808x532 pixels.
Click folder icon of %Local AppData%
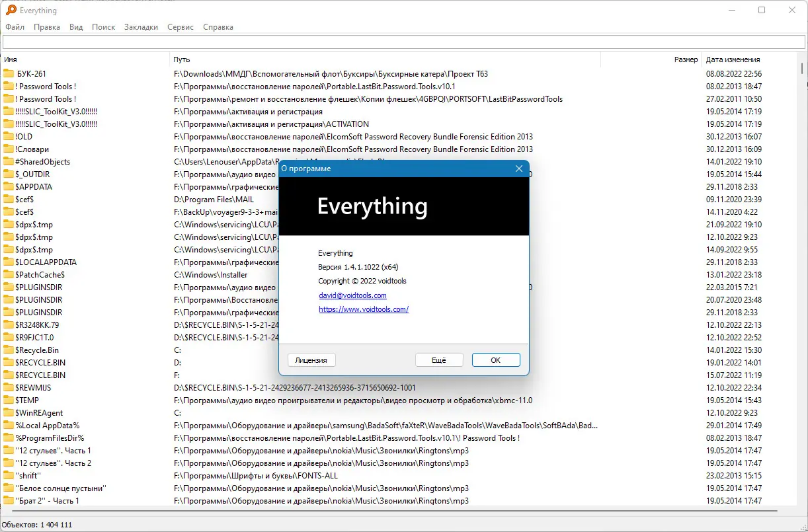9,426
